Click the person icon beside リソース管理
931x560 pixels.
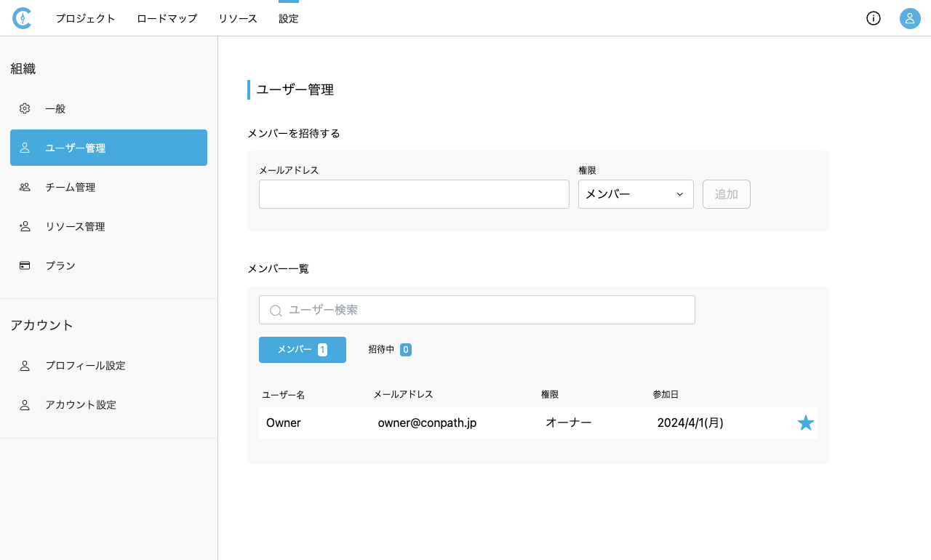tap(25, 226)
